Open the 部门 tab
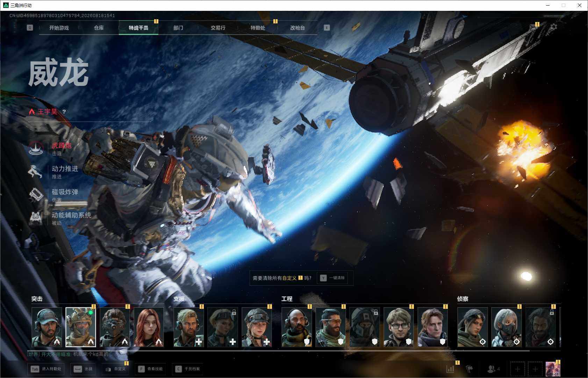This screenshot has width=588, height=378. click(178, 28)
